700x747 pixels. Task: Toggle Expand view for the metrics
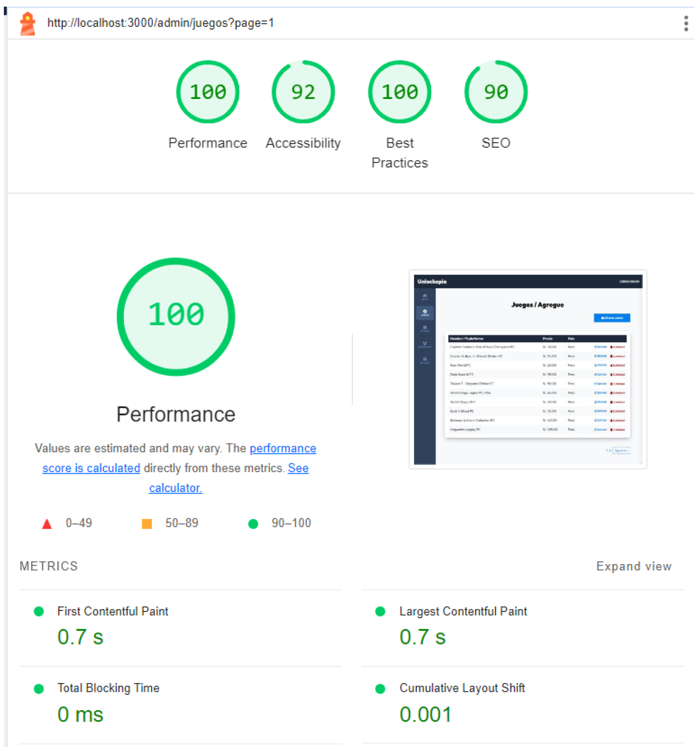pyautogui.click(x=633, y=566)
